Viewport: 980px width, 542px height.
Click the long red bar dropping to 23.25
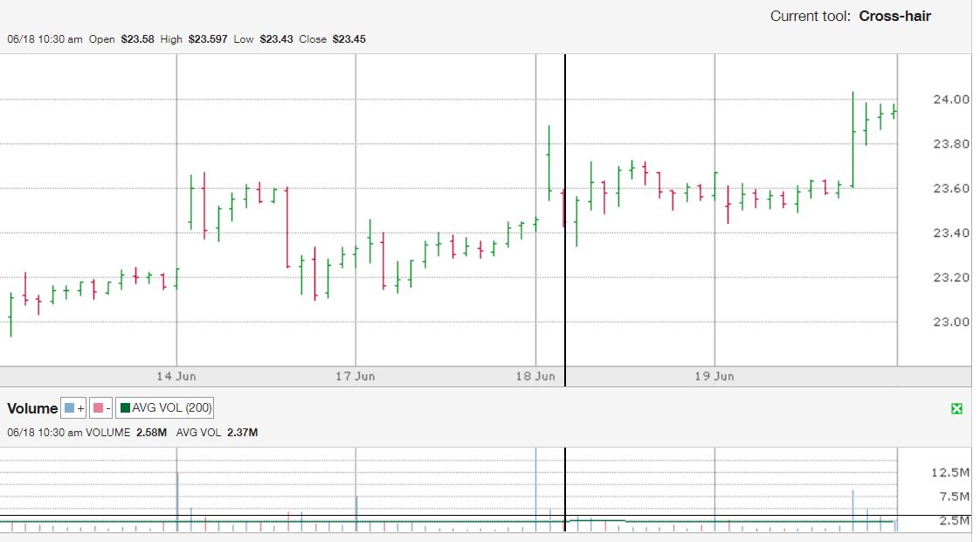(286, 227)
